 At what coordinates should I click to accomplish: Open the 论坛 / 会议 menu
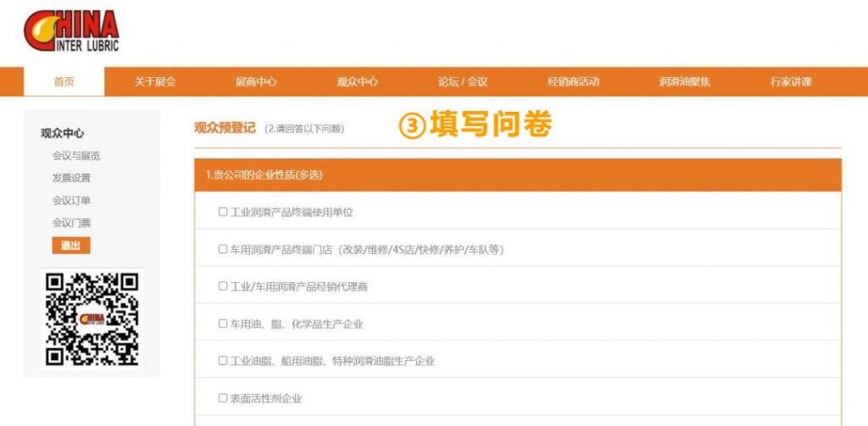(x=463, y=82)
